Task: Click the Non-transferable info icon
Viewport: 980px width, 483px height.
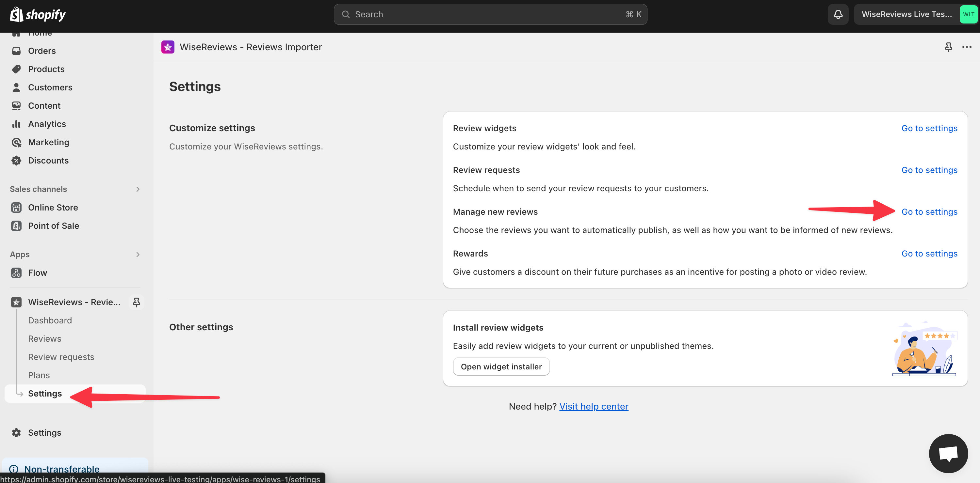Action: [x=14, y=469]
